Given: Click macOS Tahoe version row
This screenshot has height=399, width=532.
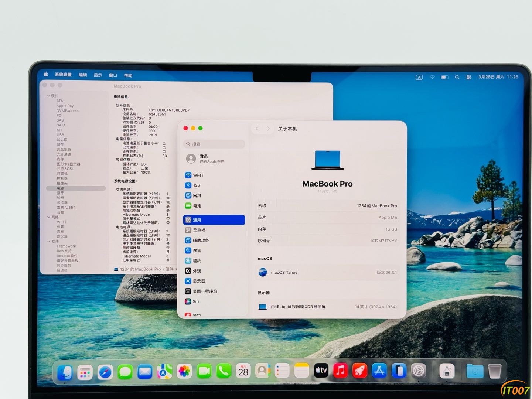Looking at the screenshot, I should pos(327,273).
